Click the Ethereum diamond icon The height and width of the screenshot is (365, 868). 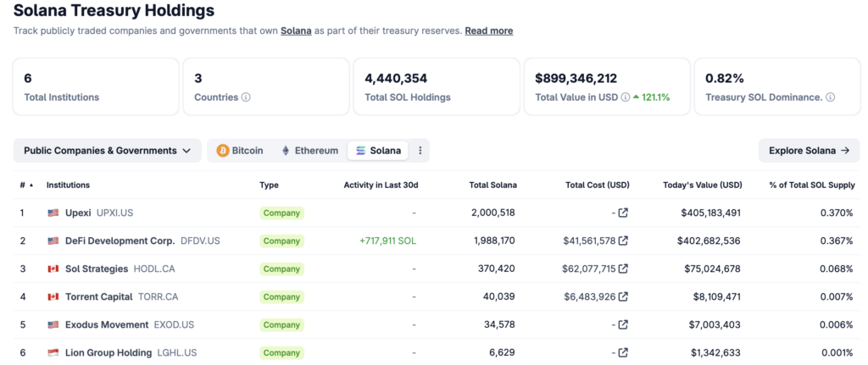[286, 151]
